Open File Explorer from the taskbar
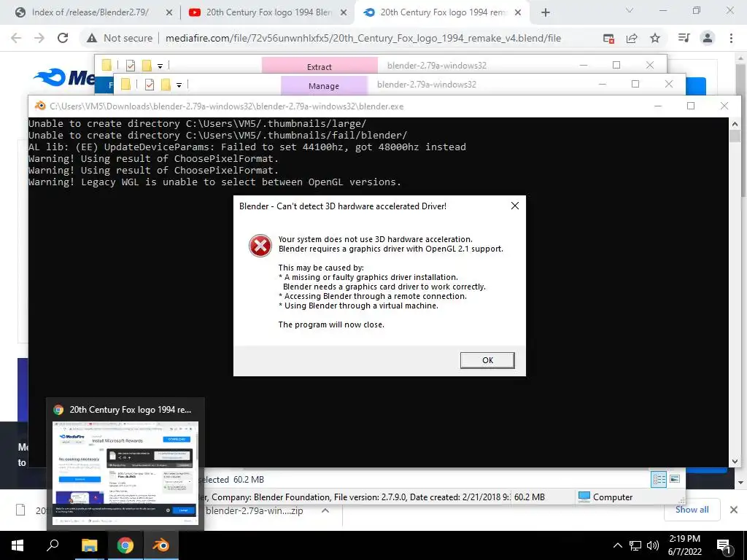 89,545
